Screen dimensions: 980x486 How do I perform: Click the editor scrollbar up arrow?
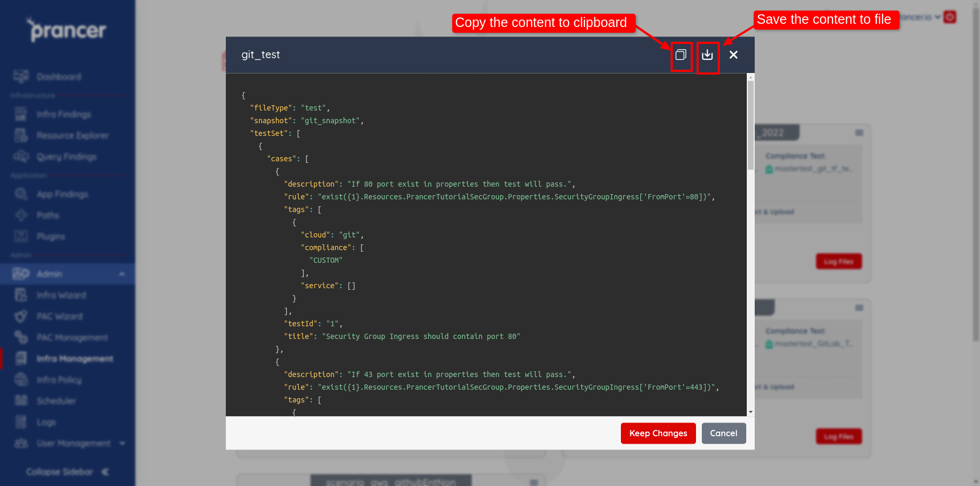(x=750, y=77)
